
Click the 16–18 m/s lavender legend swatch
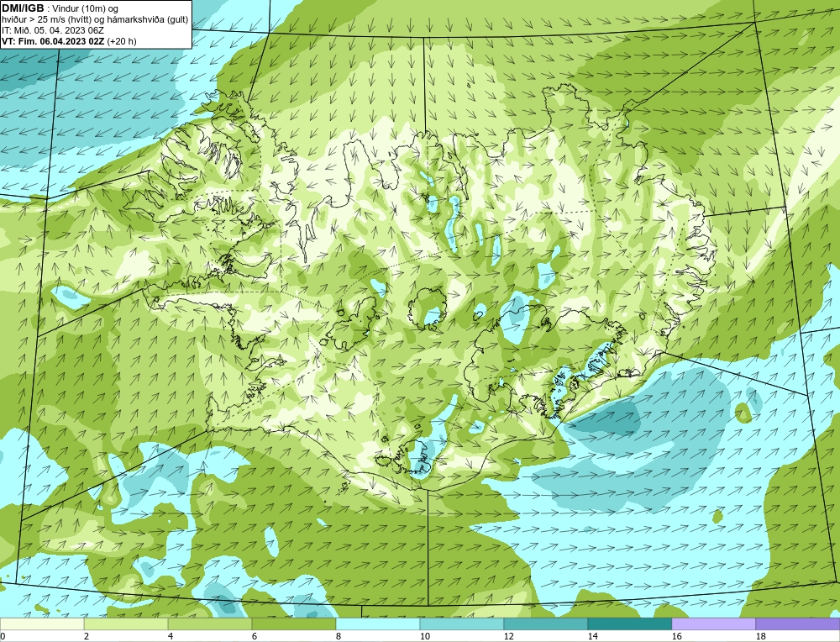[x=713, y=624]
